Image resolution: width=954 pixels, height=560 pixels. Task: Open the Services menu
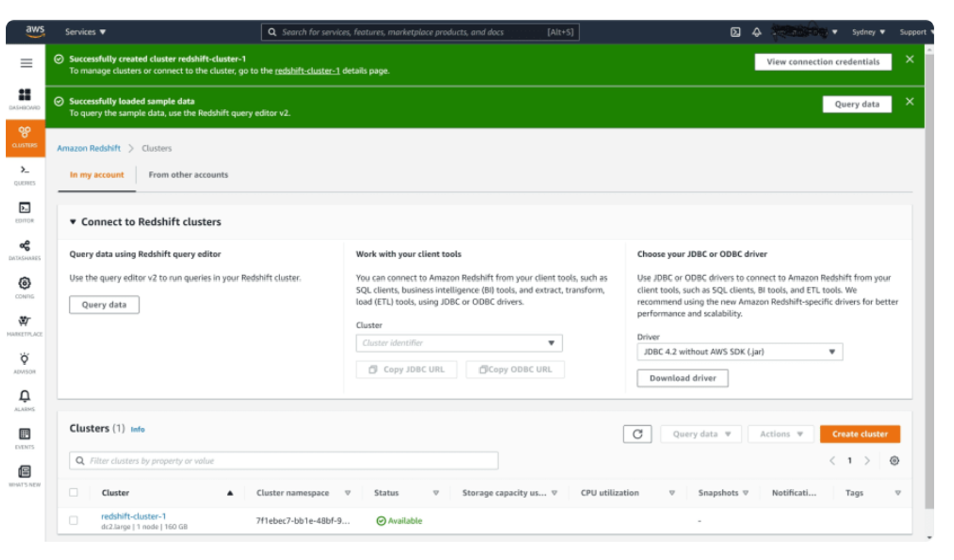[85, 32]
